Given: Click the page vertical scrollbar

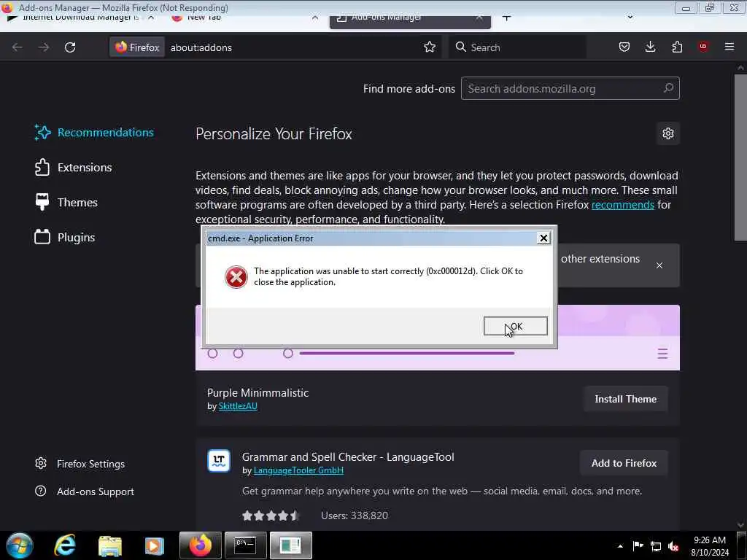Looking at the screenshot, I should coord(740,157).
